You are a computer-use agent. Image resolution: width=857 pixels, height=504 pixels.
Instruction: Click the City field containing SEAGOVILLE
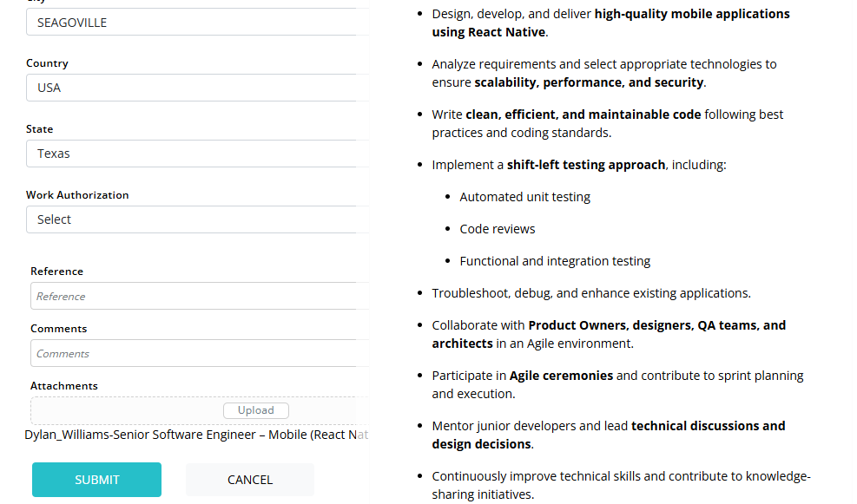[195, 23]
